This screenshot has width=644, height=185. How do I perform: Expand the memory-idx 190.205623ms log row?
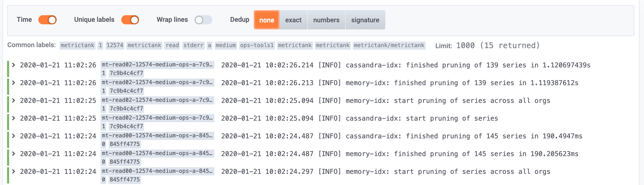[x=14, y=154]
